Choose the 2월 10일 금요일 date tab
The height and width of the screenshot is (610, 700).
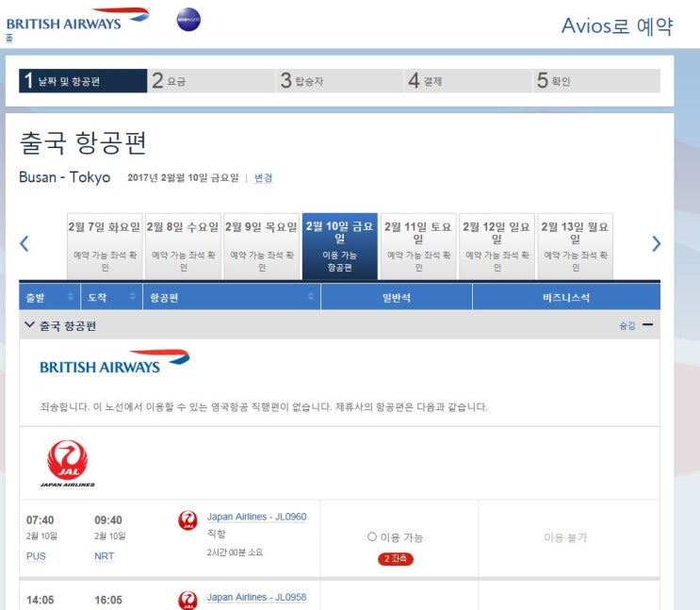pyautogui.click(x=340, y=247)
